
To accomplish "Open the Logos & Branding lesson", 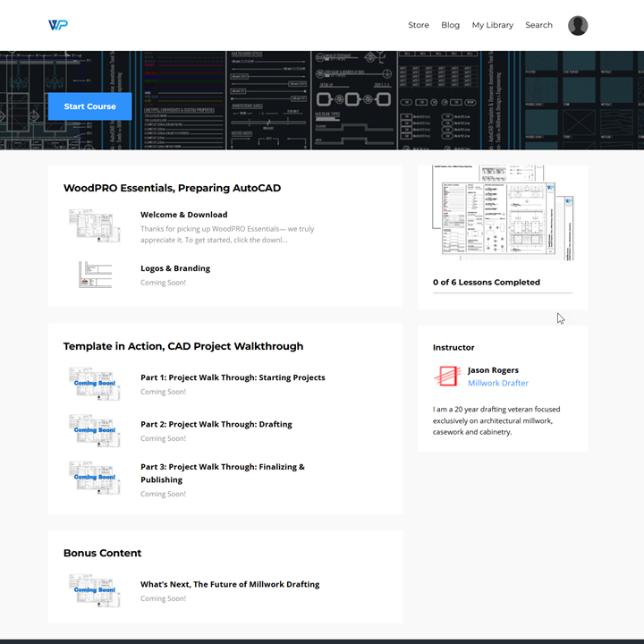I will click(x=175, y=268).
